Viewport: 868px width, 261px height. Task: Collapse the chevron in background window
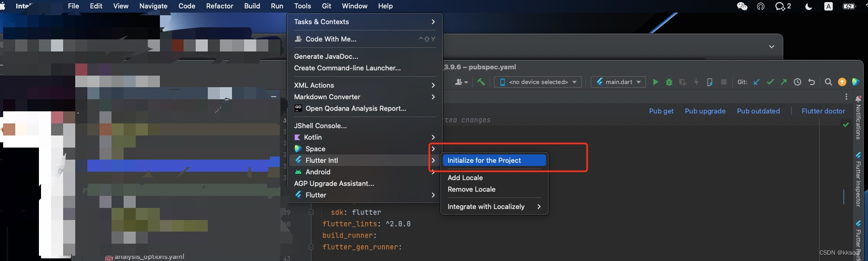(x=771, y=46)
